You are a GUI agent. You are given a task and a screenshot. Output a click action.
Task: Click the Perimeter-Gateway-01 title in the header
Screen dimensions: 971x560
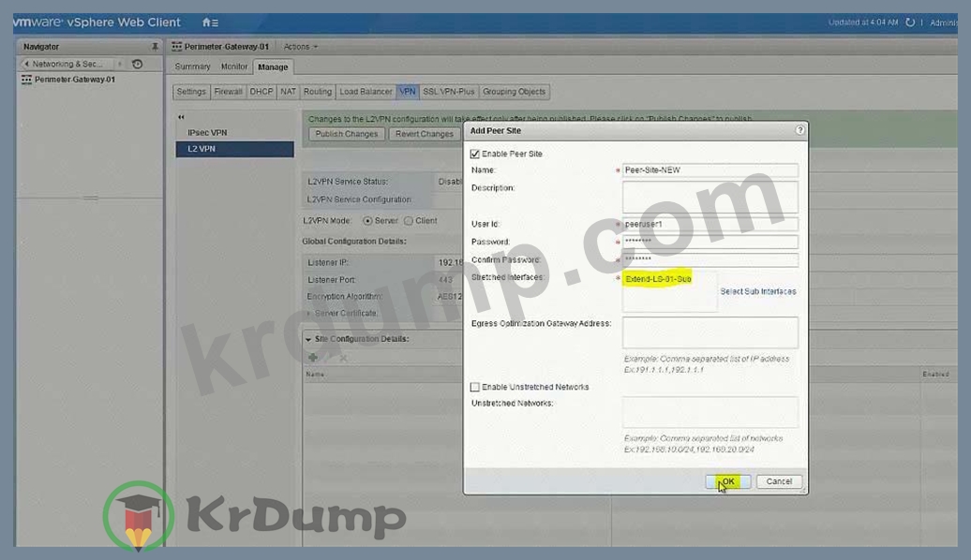(227, 47)
